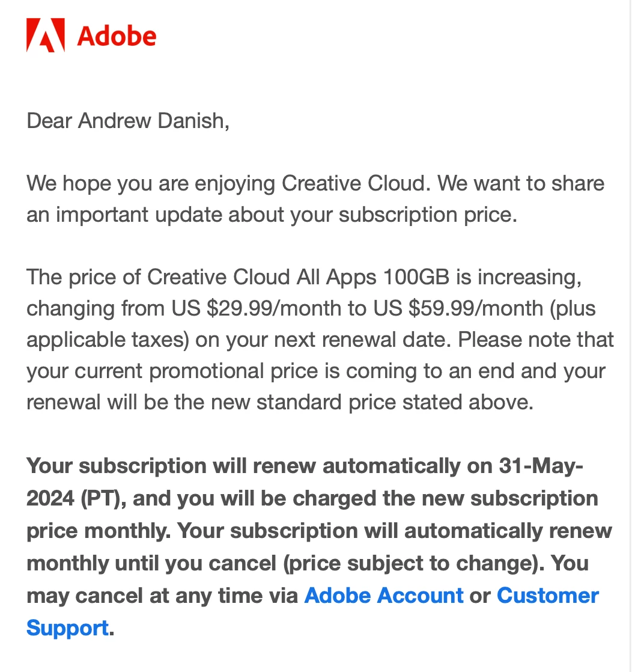Click the red Adobe wordmark text

tap(117, 36)
